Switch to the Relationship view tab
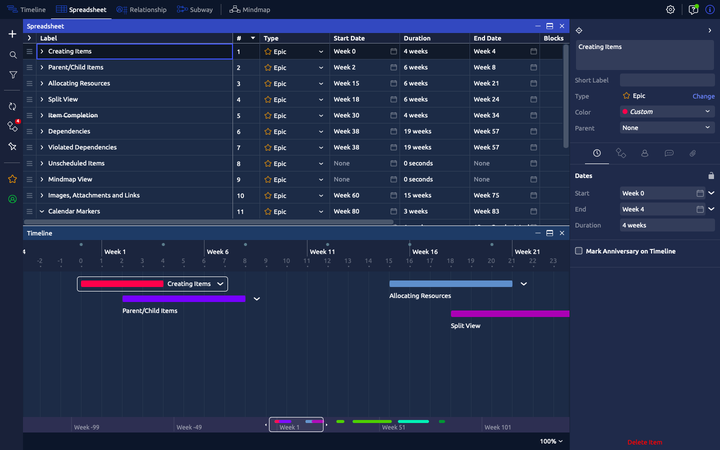 [x=141, y=9]
